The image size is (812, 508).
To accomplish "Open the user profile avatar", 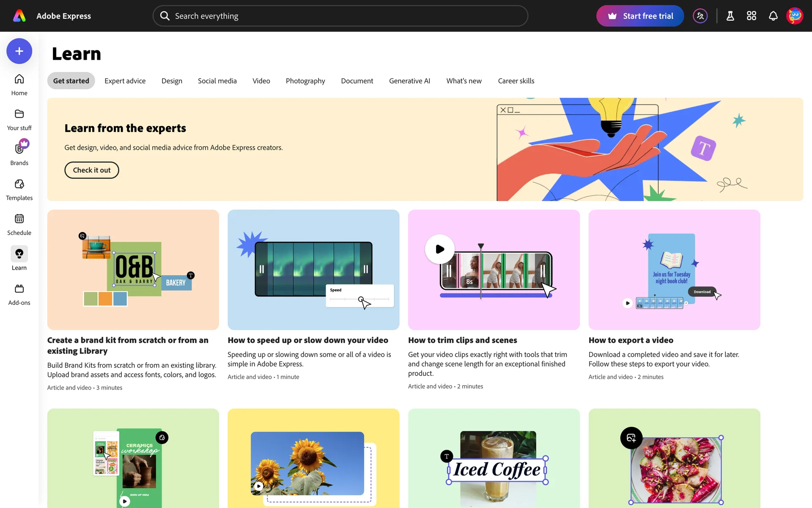I will pyautogui.click(x=794, y=16).
